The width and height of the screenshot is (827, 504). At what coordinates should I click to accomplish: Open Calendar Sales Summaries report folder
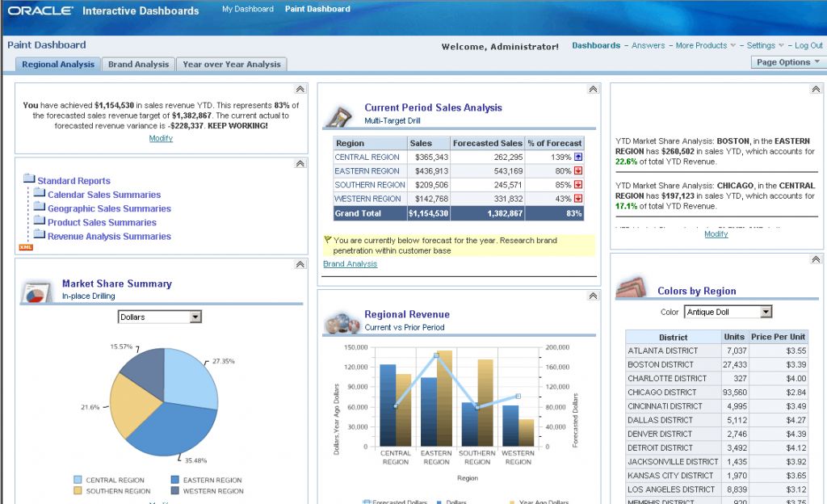(104, 195)
